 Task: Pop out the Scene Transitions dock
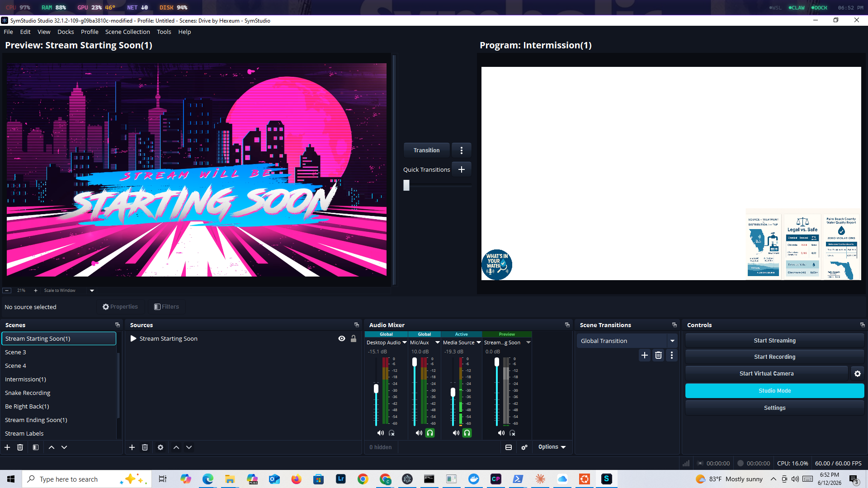point(675,325)
